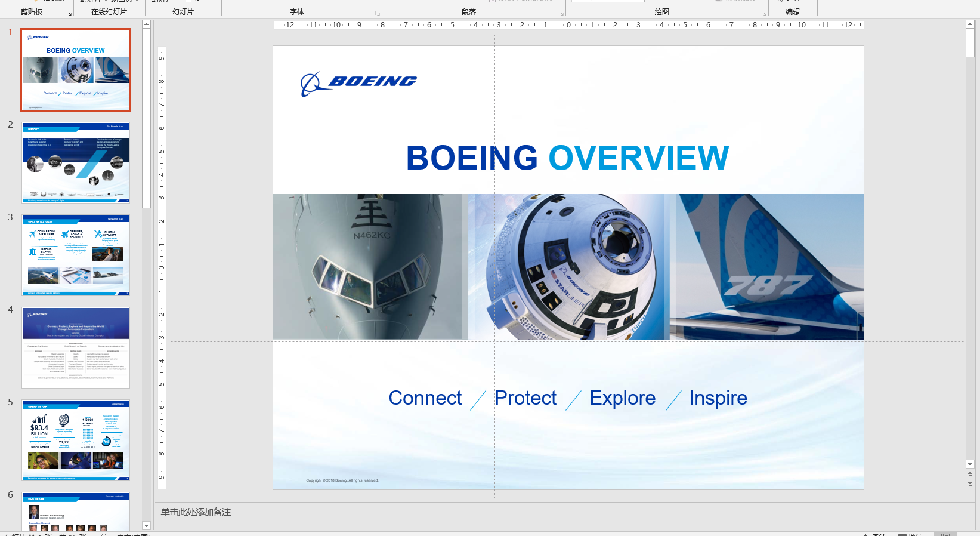980x536 pixels.
Task: Click main editor scroll-down arrow
Action: click(970, 464)
